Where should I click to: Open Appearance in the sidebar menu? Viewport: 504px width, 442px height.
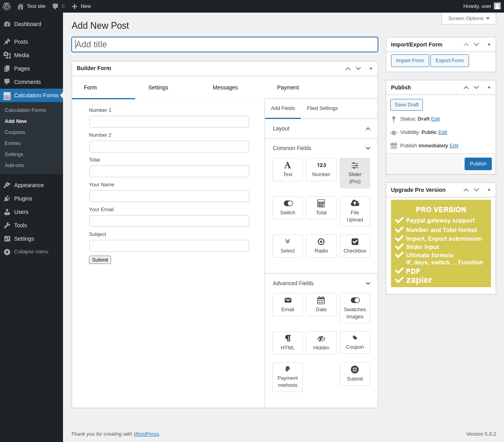coord(31,185)
